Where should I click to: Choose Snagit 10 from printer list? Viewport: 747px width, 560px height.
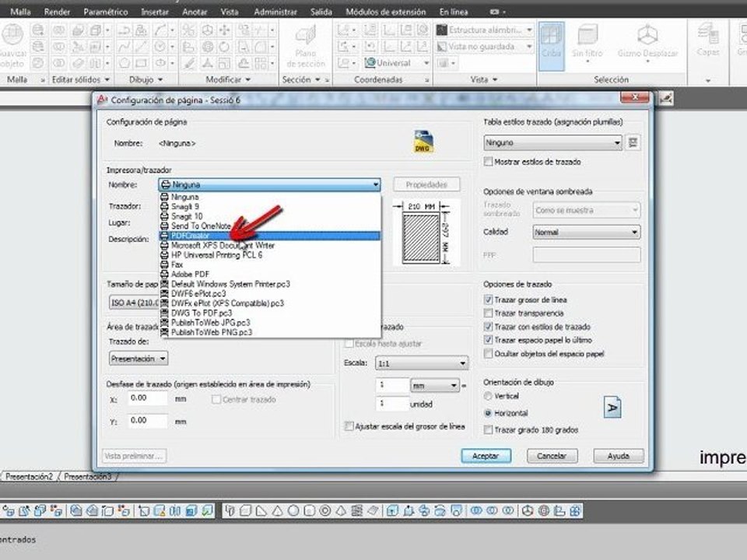pyautogui.click(x=270, y=216)
